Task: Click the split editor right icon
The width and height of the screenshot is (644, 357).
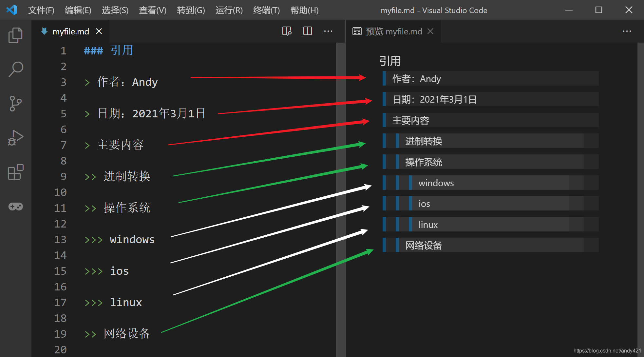Action: [x=307, y=31]
